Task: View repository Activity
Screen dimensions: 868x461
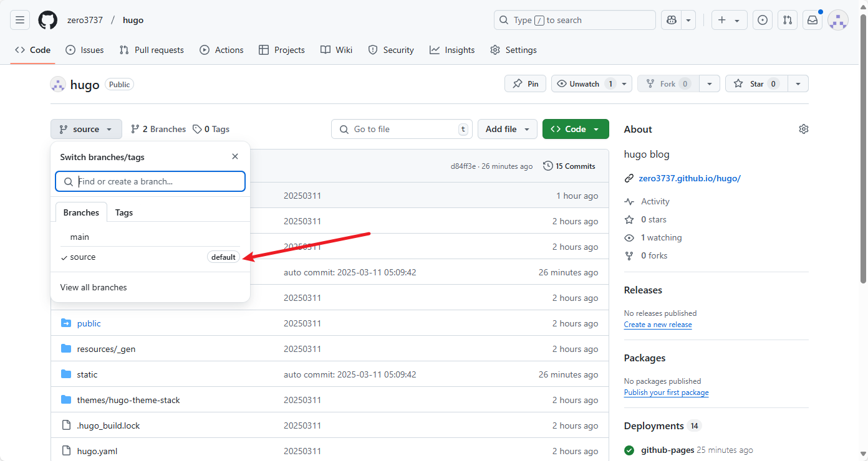Action: 655,201
